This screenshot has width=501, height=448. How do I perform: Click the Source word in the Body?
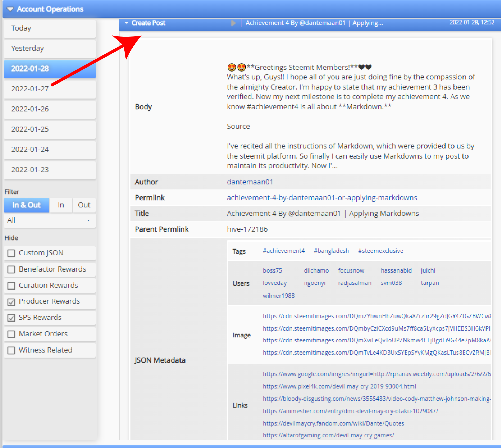coord(238,126)
